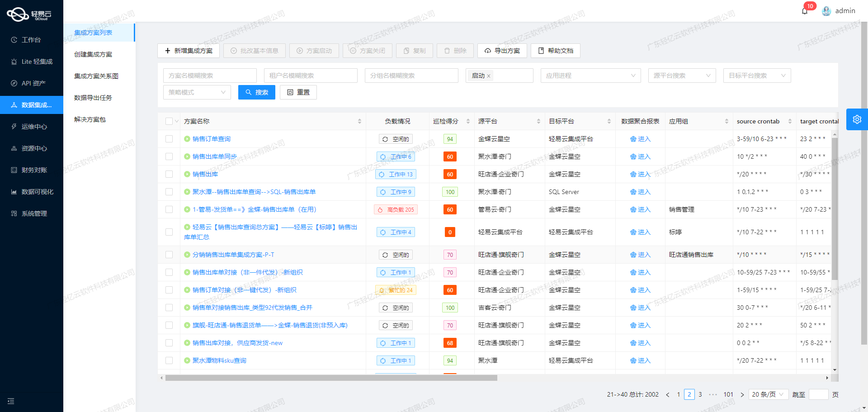868x412 pixels.
Task: Click score 0 badge in 轻易云 row
Action: [x=450, y=232]
